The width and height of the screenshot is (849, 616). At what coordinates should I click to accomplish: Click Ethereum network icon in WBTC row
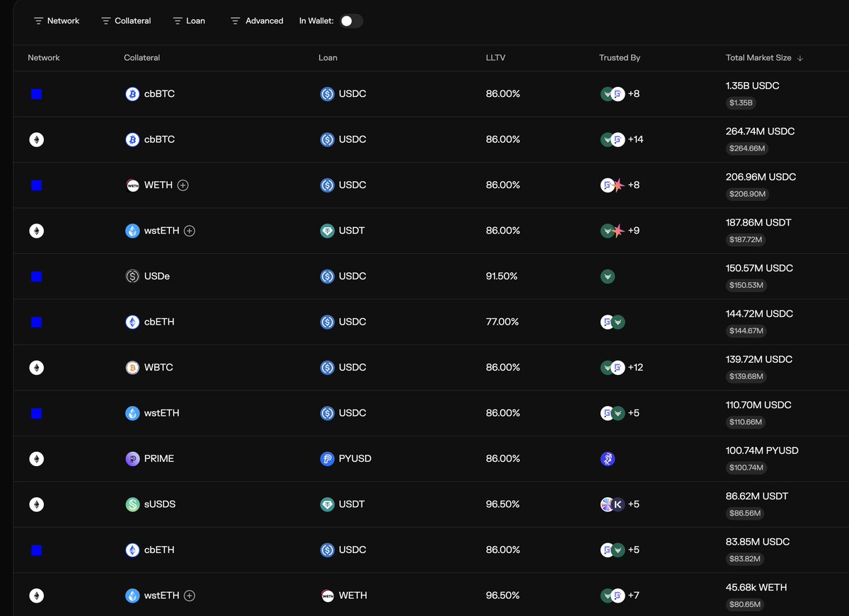(36, 368)
